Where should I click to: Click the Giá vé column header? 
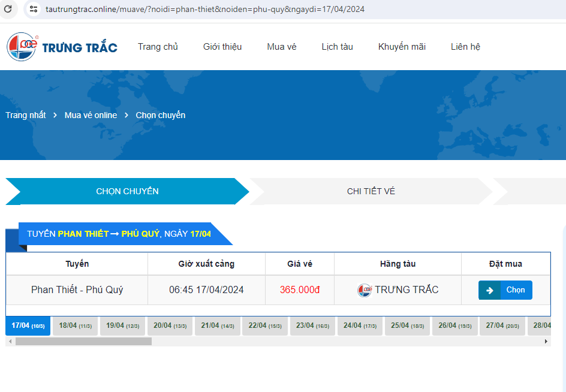pyautogui.click(x=300, y=264)
